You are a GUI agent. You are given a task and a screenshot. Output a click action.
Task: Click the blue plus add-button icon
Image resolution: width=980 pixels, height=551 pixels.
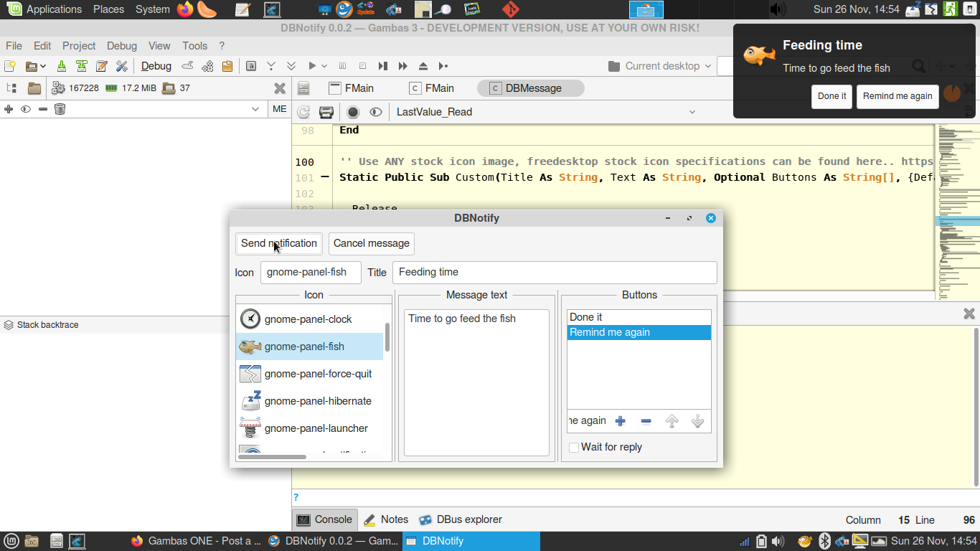pos(621,421)
